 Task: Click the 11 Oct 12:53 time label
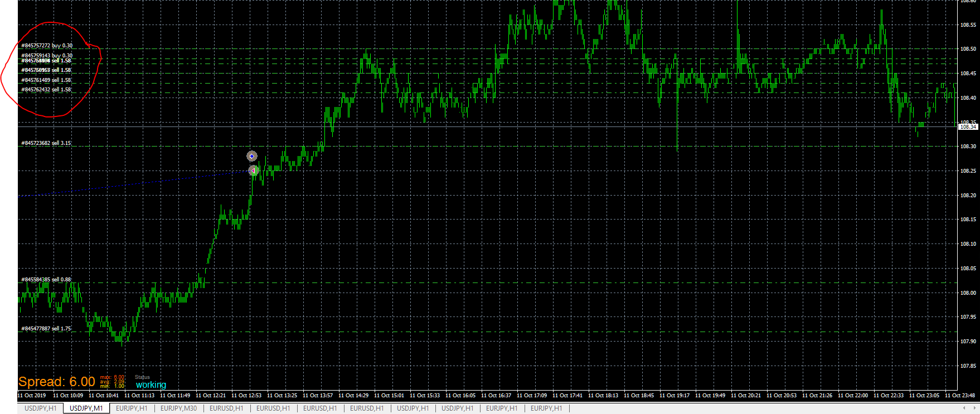246,396
